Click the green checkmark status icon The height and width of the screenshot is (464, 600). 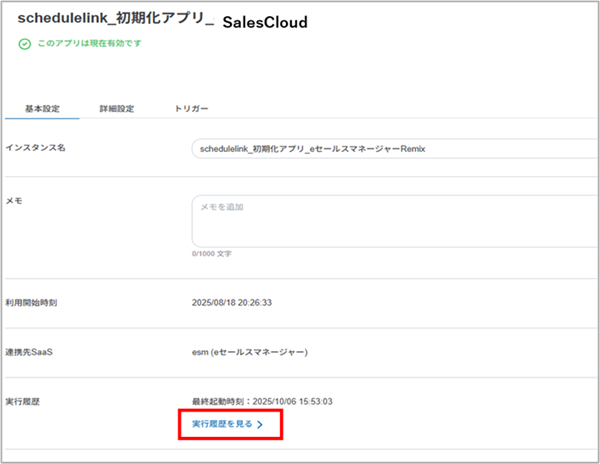coord(24,44)
